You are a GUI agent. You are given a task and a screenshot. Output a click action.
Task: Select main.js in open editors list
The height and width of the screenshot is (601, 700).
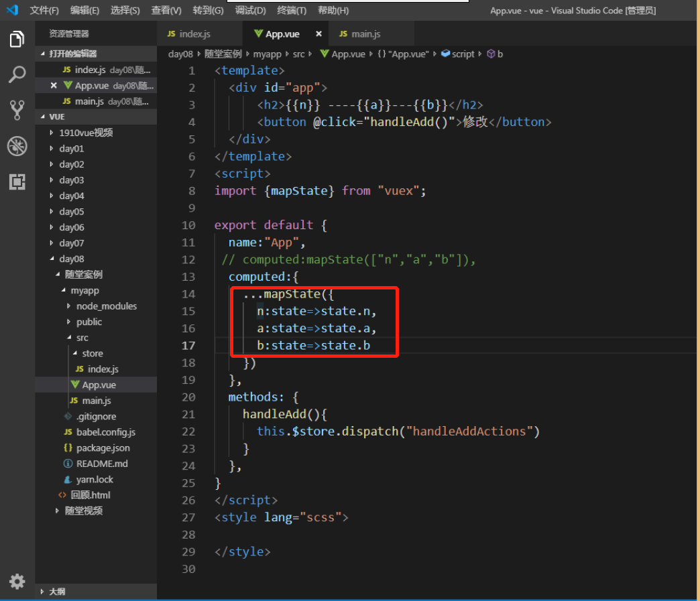pos(96,101)
